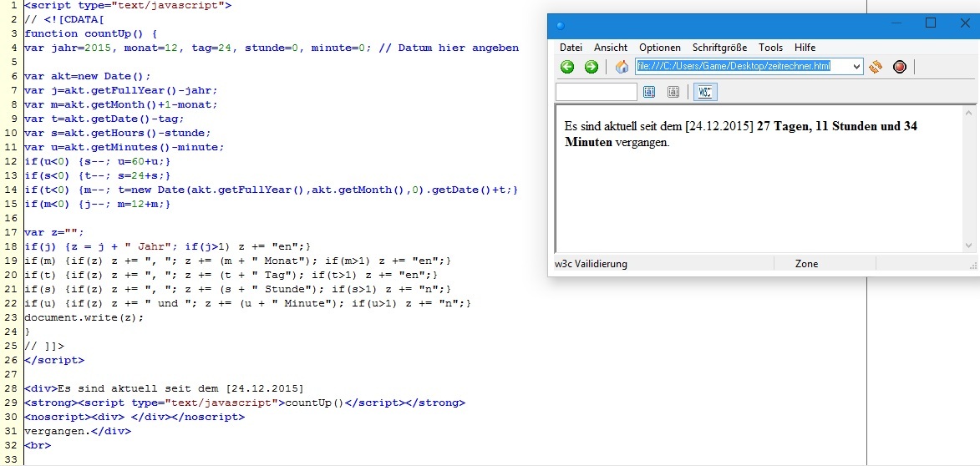Go forward with the green right arrow
The height and width of the screenshot is (466, 980).
click(592, 67)
